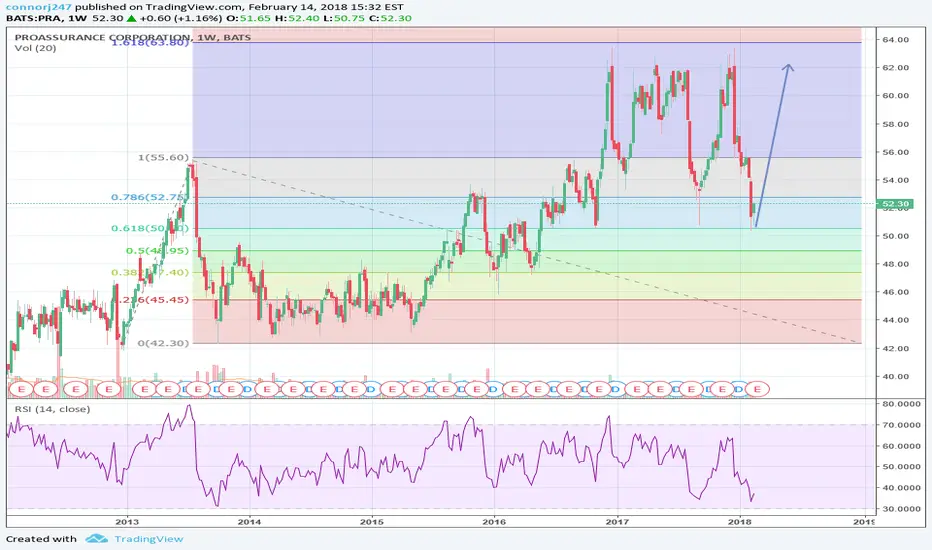Click the 44.00 price axis label
Image resolution: width=932 pixels, height=550 pixels.
click(895, 320)
